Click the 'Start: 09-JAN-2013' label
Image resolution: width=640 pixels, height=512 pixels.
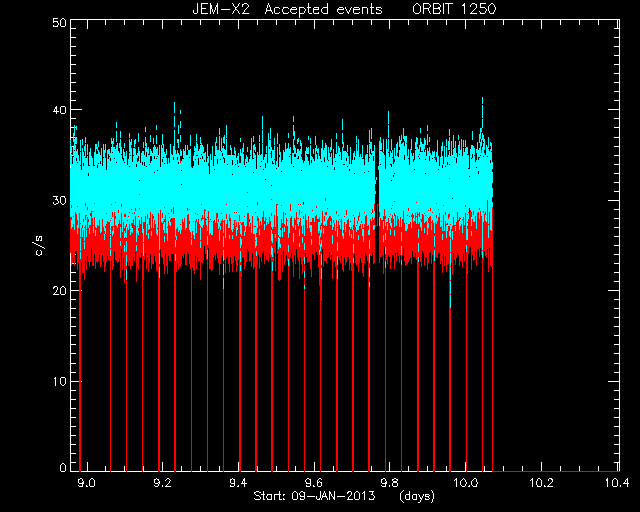click(314, 496)
